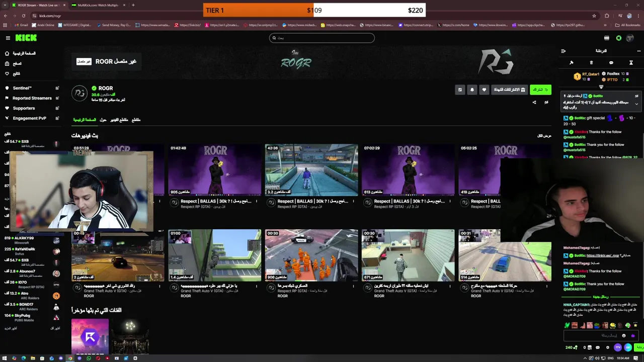Open options menu of the 07:02:29 video
Viewport: 644px width, 362px height.
pos(450,202)
